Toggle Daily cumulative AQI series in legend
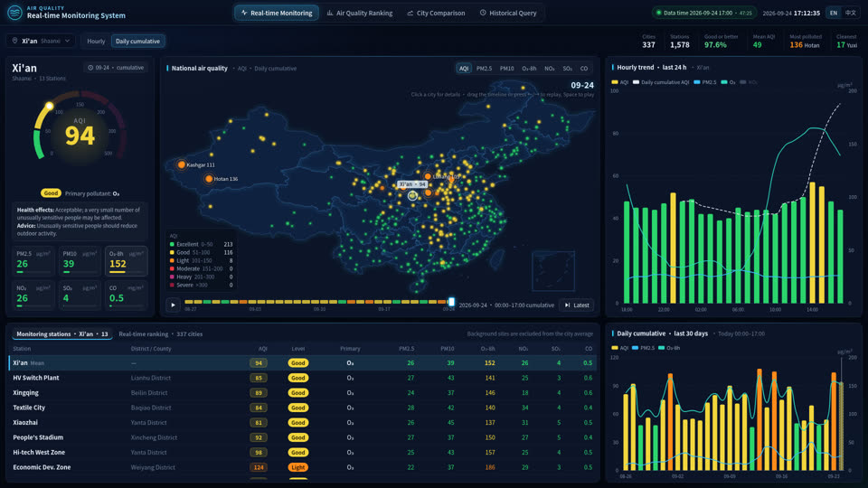Viewport: 868px width, 488px height. point(661,82)
